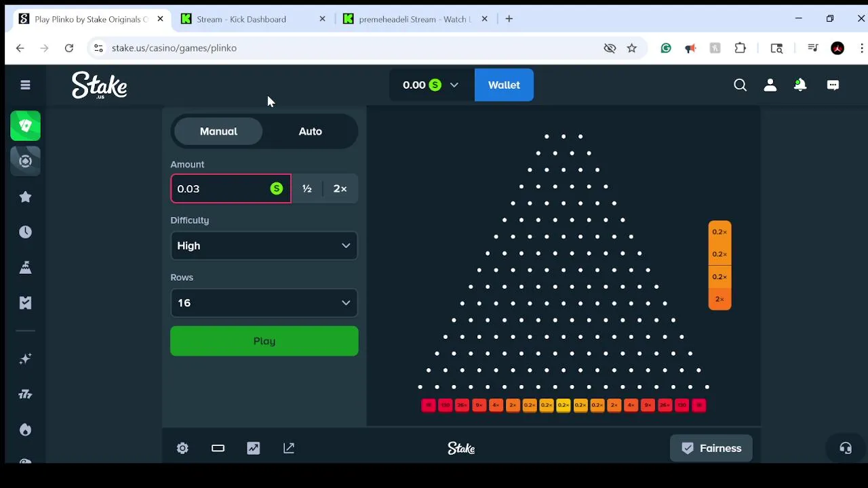Click the gold coin icon in Amount field
The width and height of the screenshot is (868, 488).
tap(276, 188)
